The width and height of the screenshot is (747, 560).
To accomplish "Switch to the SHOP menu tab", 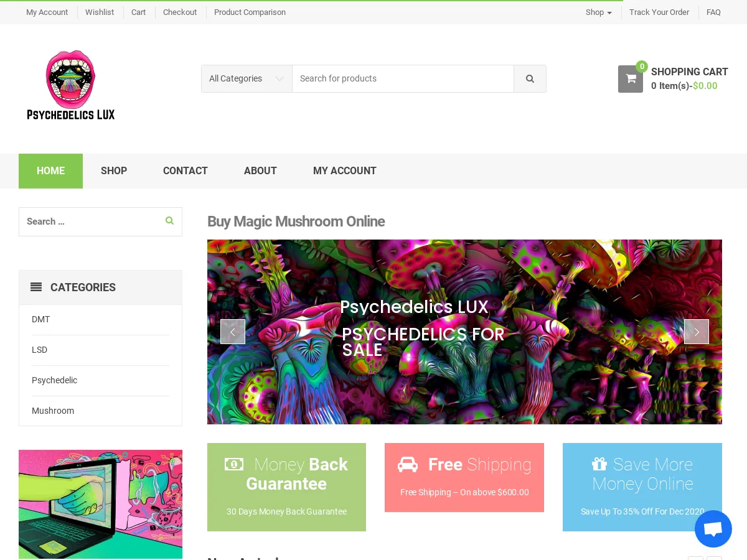I will pos(114,170).
